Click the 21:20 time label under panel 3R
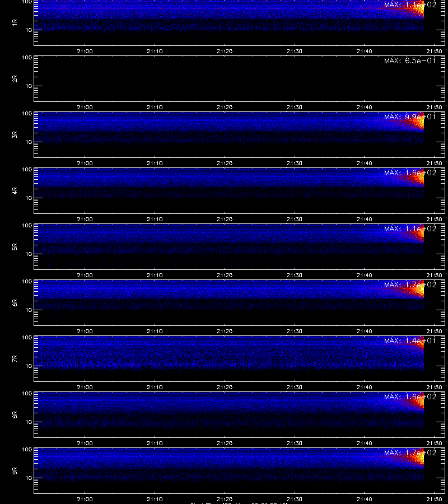 pos(225,164)
